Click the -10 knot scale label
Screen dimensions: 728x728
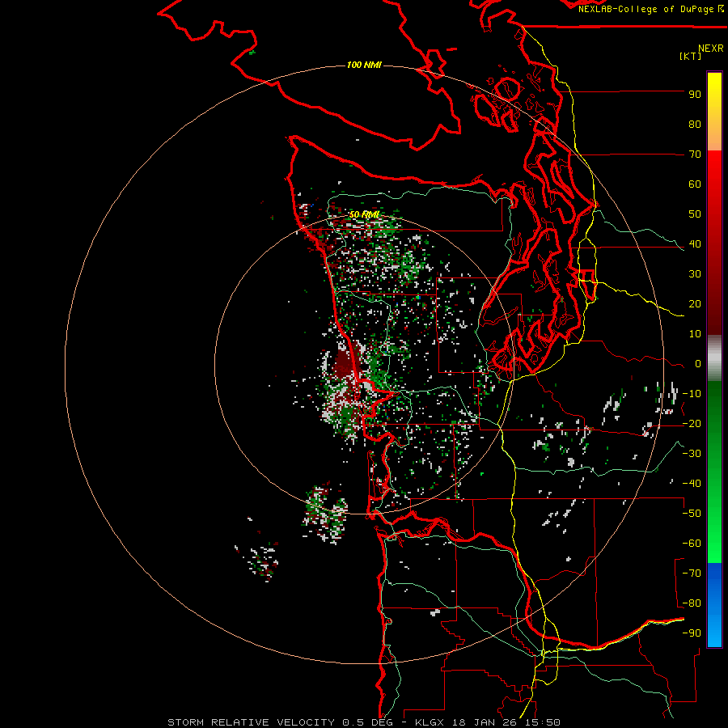pyautogui.click(x=692, y=394)
